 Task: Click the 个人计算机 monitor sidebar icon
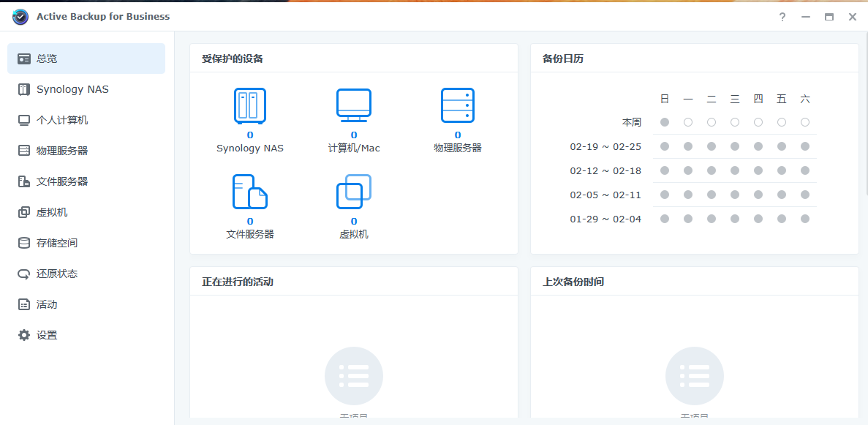coord(24,120)
